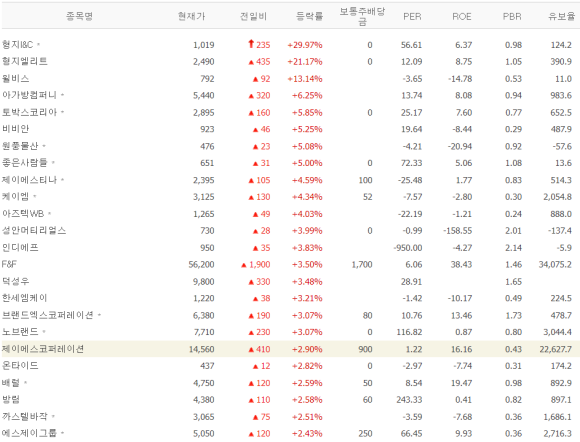Screen dimensions: 580x442
Task: Click the marker next to 아가방컴퍼니
Action: (62, 95)
